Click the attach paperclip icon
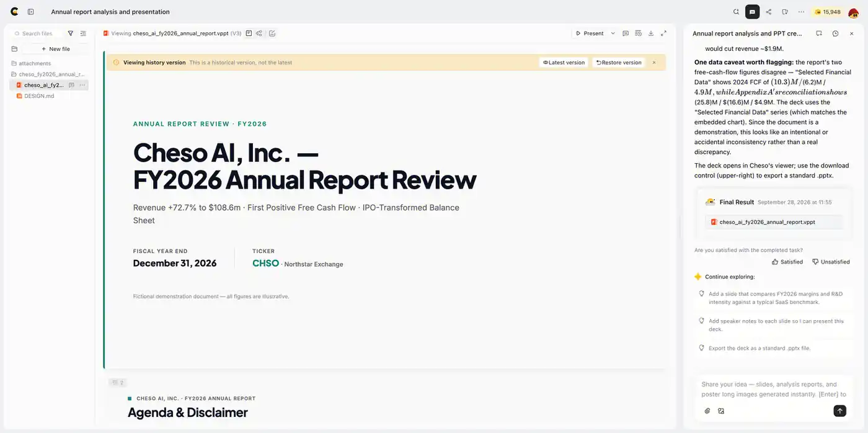Screen dimensions: 868x433 coord(707,411)
